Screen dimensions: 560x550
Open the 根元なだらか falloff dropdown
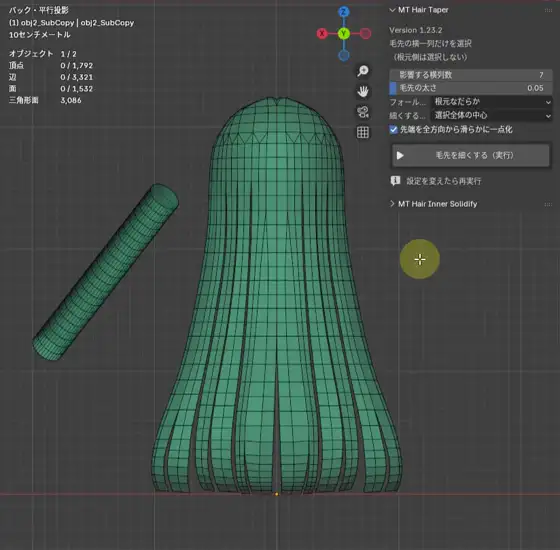point(491,102)
